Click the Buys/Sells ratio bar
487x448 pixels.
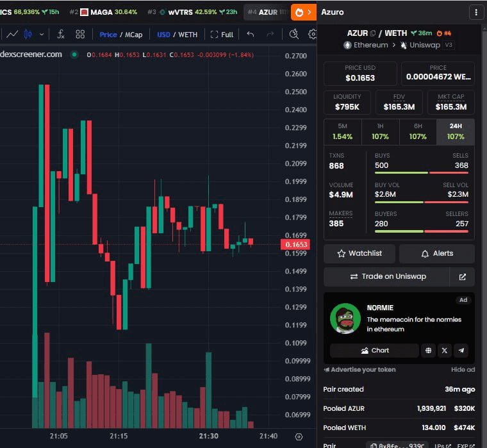(x=422, y=173)
